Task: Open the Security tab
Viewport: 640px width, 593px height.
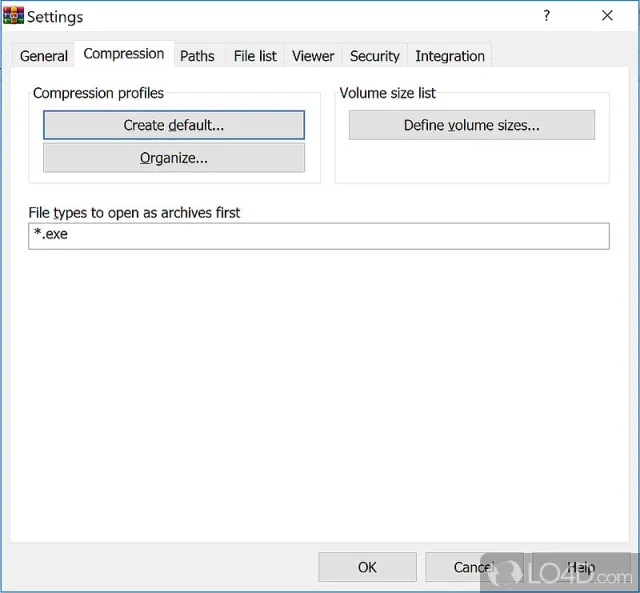Action: (374, 56)
